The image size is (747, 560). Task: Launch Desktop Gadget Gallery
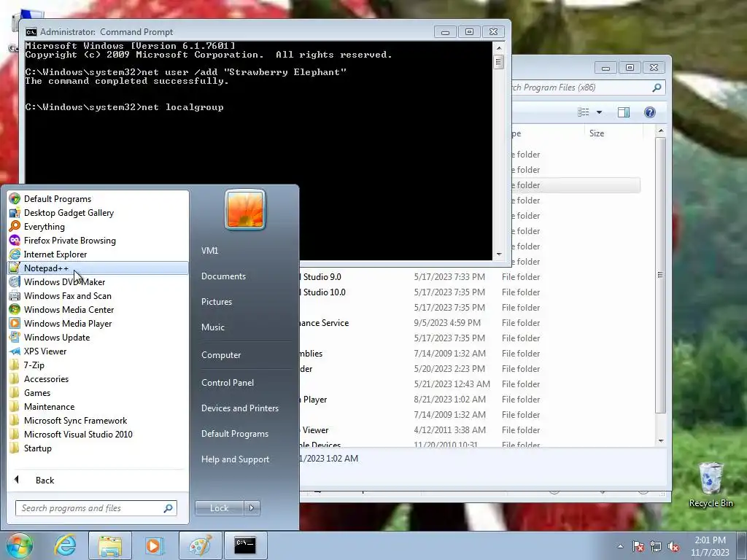tap(98, 213)
